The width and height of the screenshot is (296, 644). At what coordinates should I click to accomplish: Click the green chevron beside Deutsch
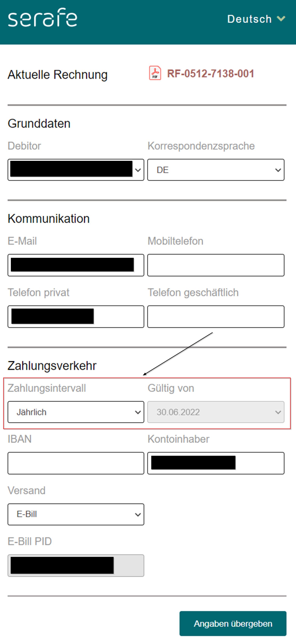click(x=281, y=19)
